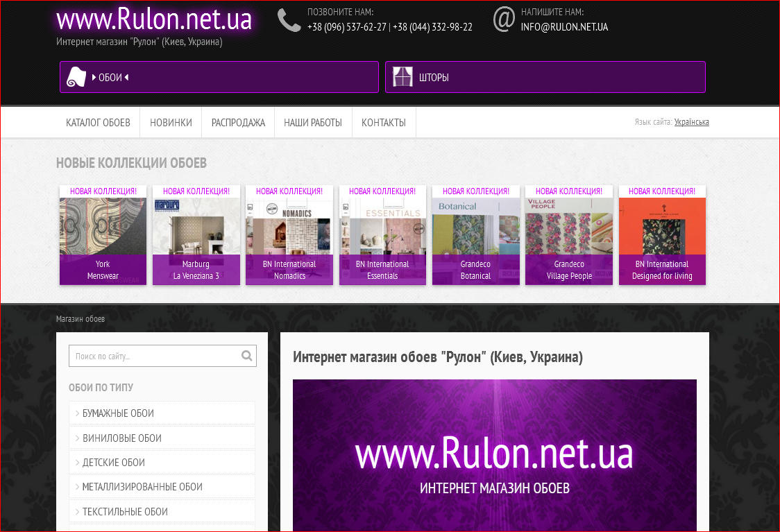Click phone number +38 (044) 332-98-22
The height and width of the screenshot is (532, 780).
click(x=433, y=27)
